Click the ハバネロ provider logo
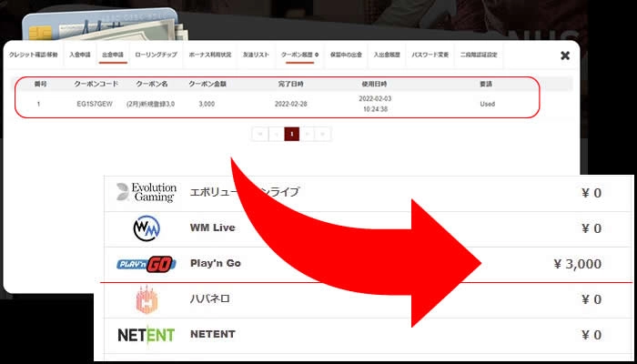Image resolution: width=637 pixels, height=364 pixels. [x=146, y=299]
